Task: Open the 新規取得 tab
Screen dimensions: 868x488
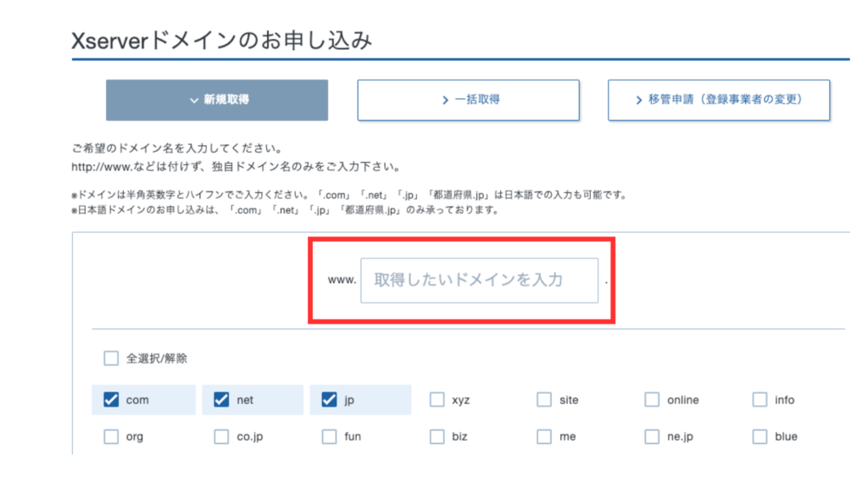Action: pyautogui.click(x=217, y=100)
